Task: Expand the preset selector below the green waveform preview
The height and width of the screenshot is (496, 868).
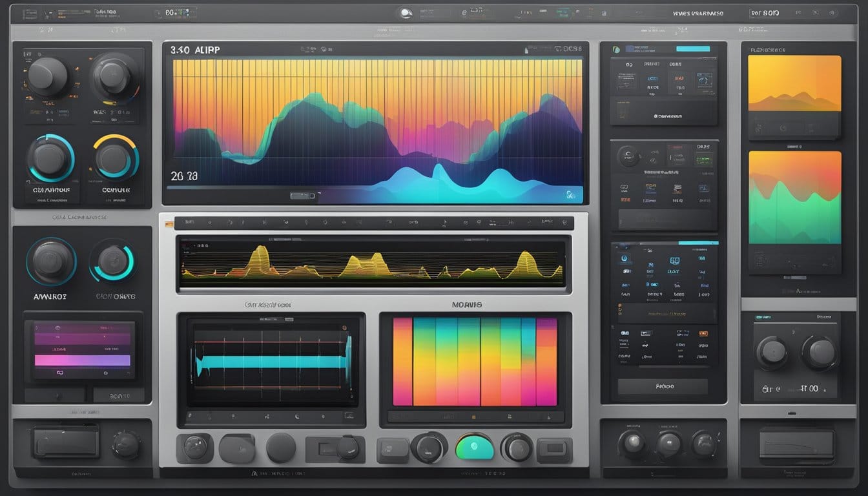Action: [x=794, y=278]
